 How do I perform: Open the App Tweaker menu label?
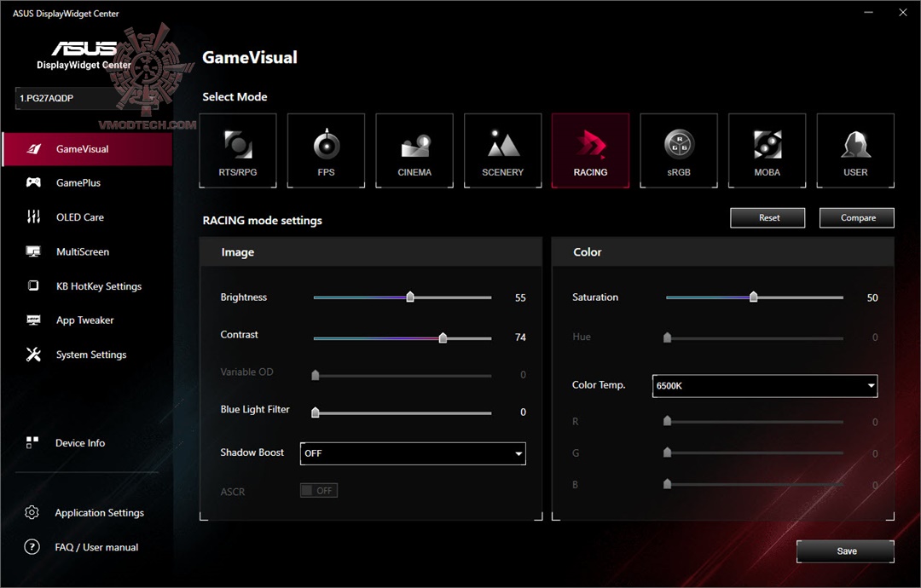(84, 320)
